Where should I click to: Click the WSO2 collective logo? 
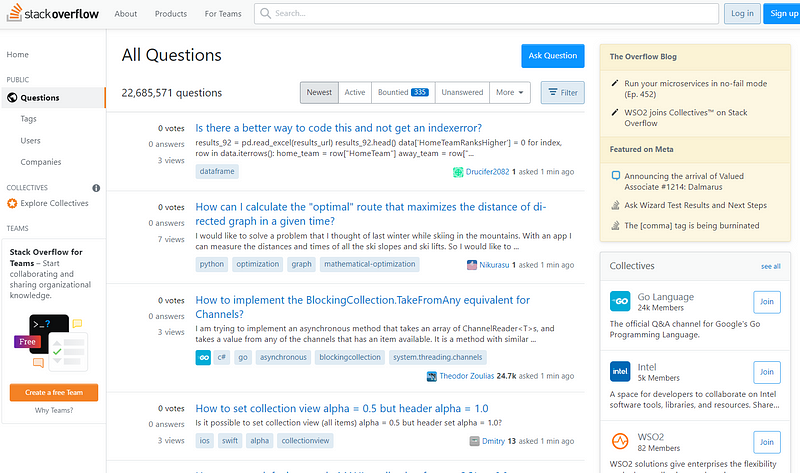(620, 441)
